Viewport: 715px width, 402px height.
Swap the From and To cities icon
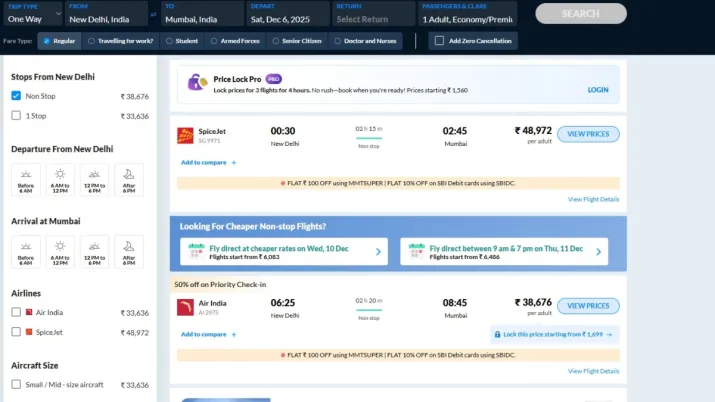[x=153, y=15]
